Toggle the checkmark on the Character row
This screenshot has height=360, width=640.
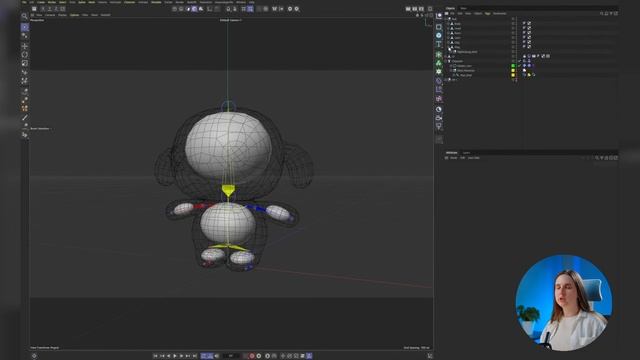(x=520, y=61)
